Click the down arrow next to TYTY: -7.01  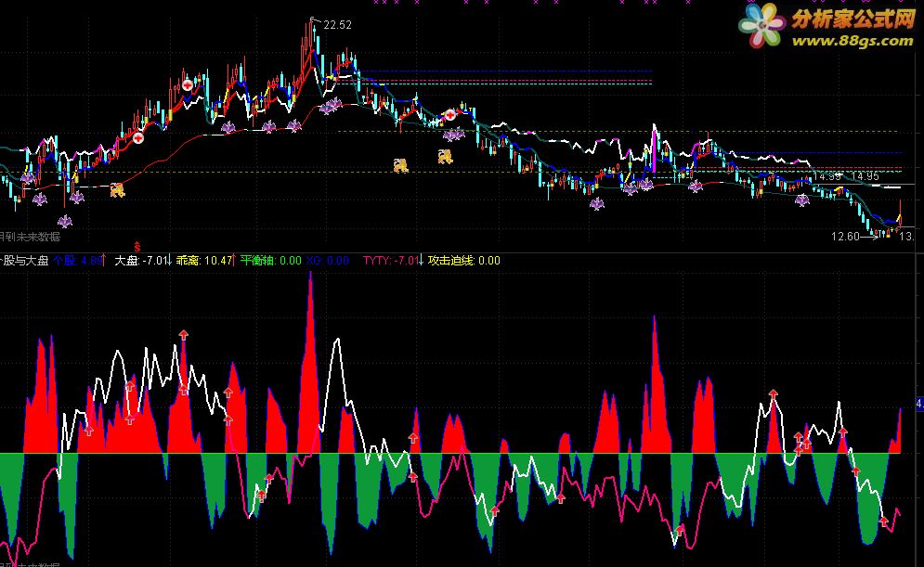tap(421, 260)
